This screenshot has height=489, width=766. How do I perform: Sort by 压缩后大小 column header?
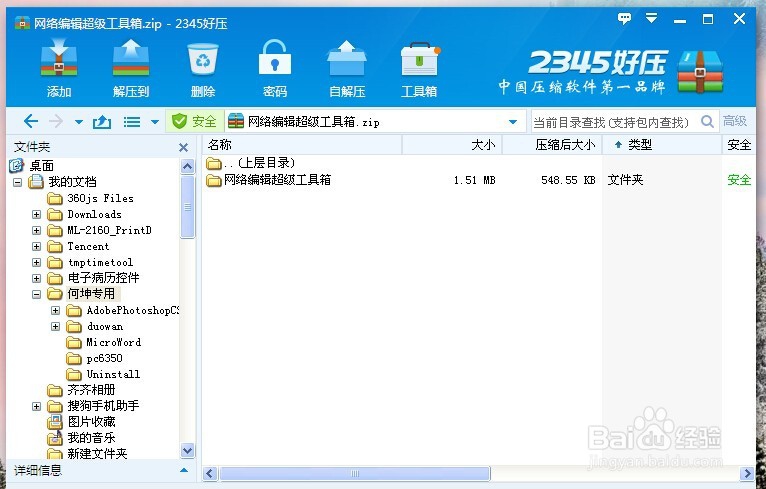[552, 145]
